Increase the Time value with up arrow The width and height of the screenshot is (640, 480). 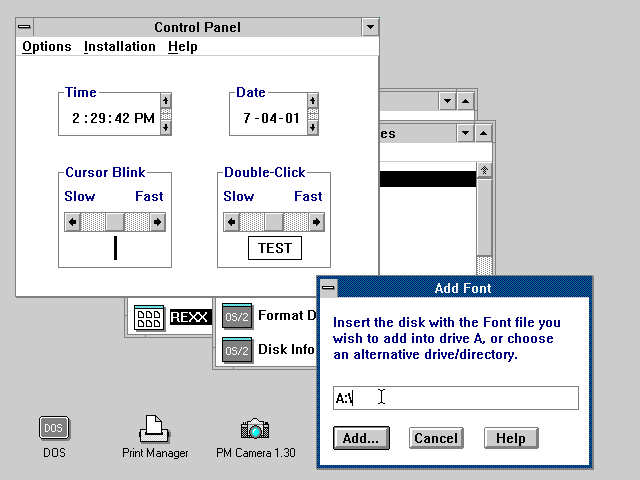(165, 101)
